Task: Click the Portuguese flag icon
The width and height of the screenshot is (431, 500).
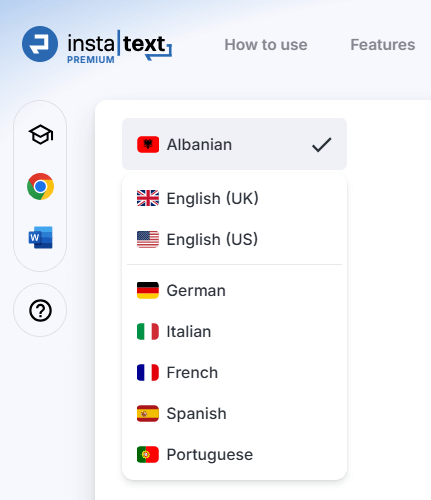Action: click(148, 454)
